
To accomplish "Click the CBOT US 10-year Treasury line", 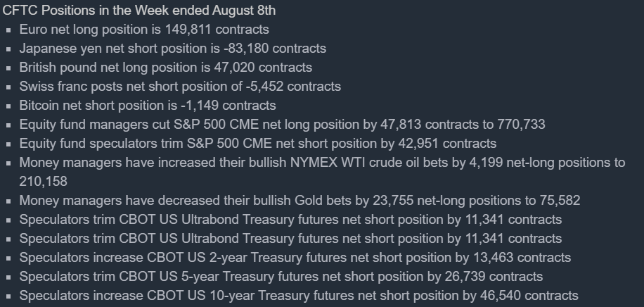I will (x=299, y=296).
